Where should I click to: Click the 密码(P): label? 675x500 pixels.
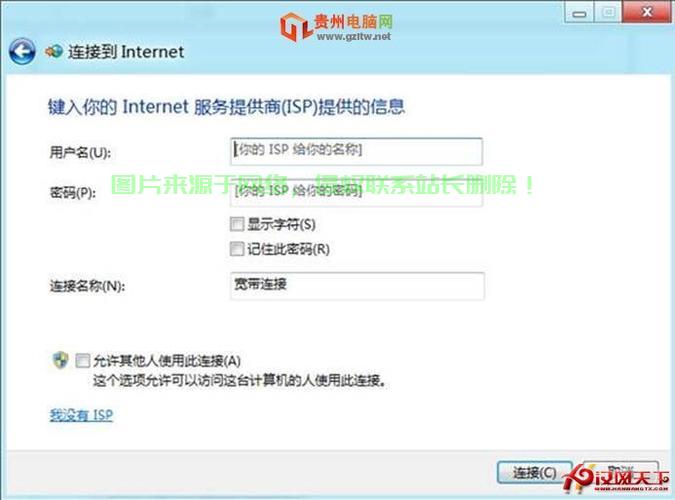73,193
